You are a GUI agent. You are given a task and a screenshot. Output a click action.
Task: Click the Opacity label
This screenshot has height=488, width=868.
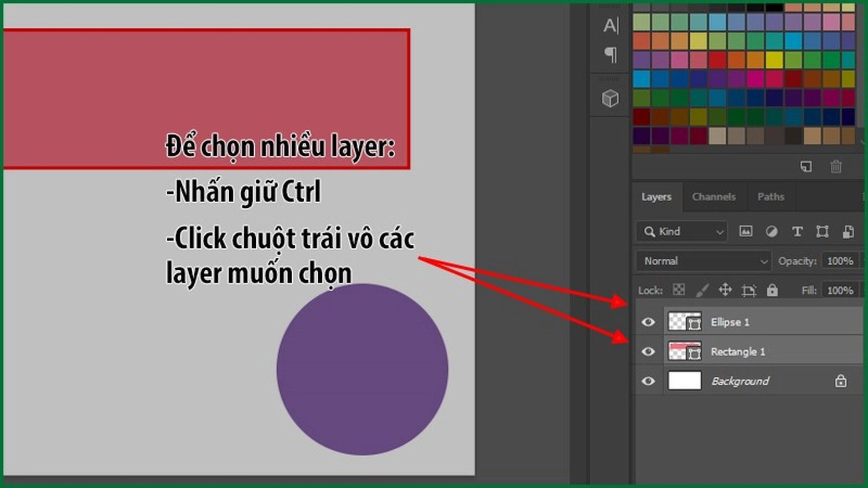point(797,261)
